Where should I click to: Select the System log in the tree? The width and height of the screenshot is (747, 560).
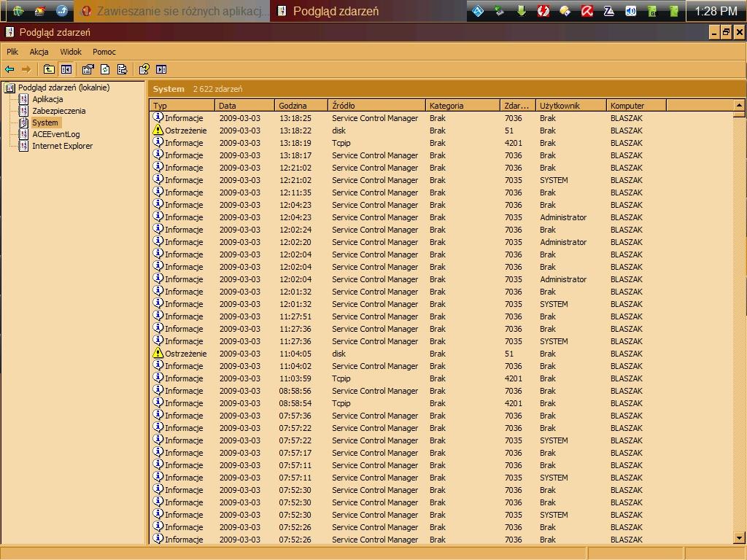coord(45,122)
